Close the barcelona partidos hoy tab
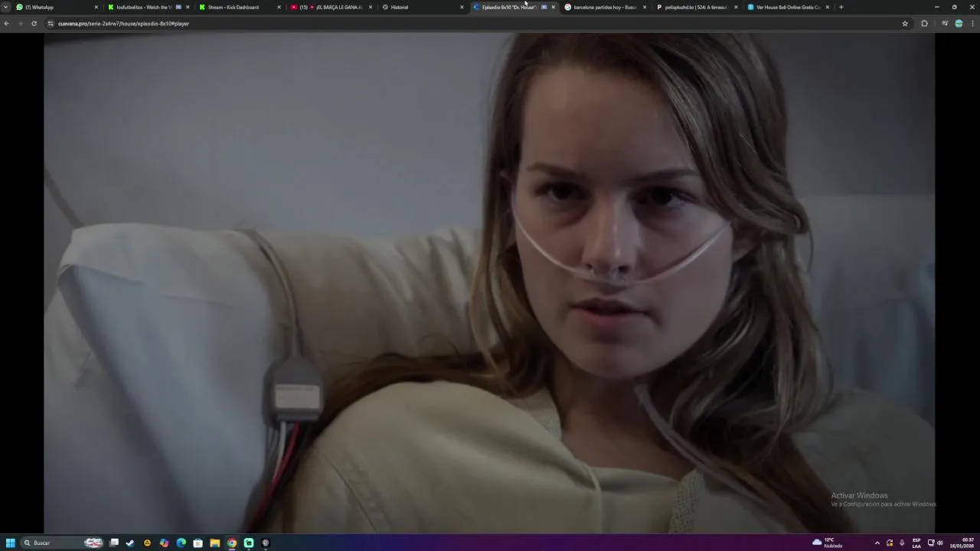980x551 pixels. click(645, 7)
